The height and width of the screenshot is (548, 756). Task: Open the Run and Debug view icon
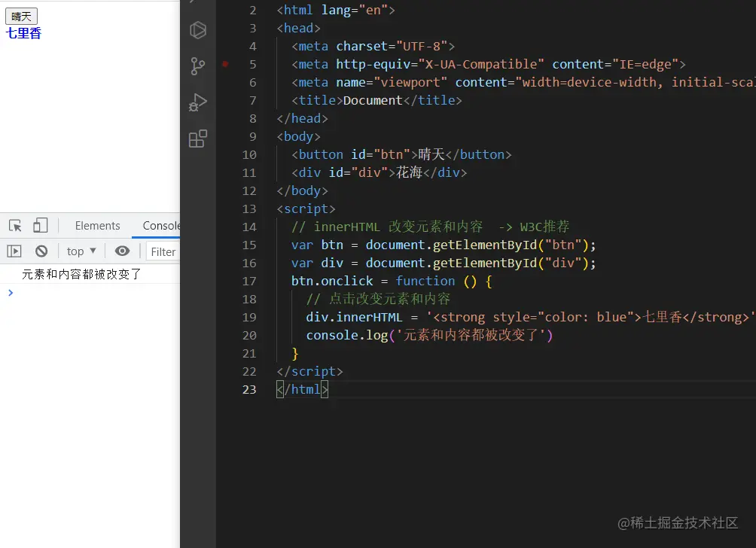click(x=198, y=102)
